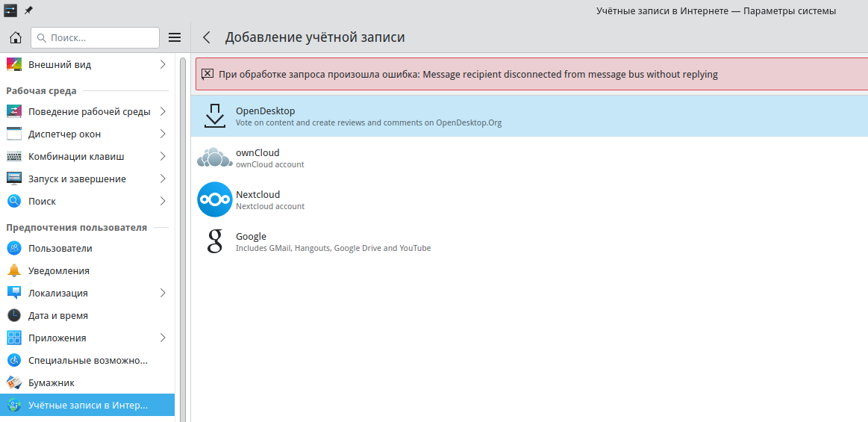Select the ownCloud account entry
Image resolution: width=868 pixels, height=422 pixels.
tap(529, 158)
